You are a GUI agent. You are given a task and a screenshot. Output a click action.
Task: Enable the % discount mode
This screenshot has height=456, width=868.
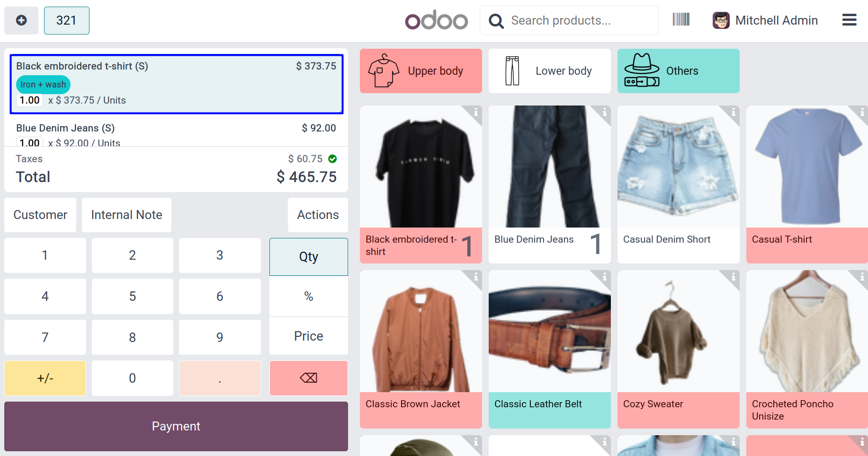308,297
